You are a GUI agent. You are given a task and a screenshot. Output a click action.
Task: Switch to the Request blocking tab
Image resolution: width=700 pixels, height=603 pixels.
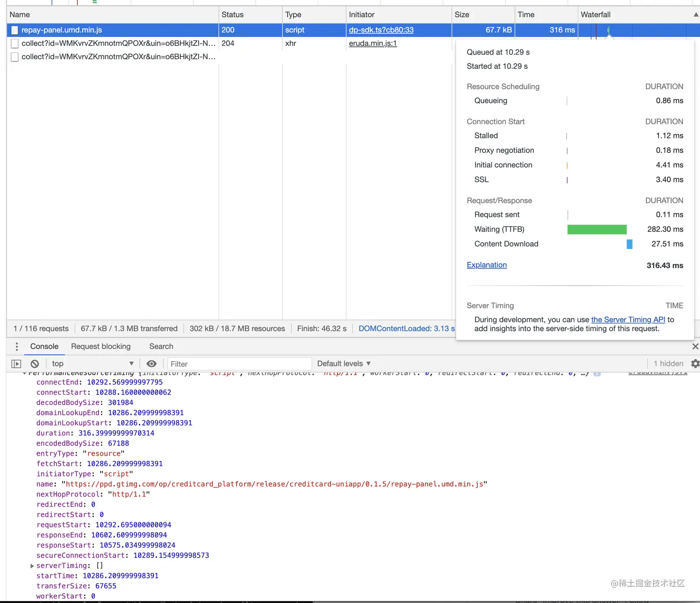(101, 346)
